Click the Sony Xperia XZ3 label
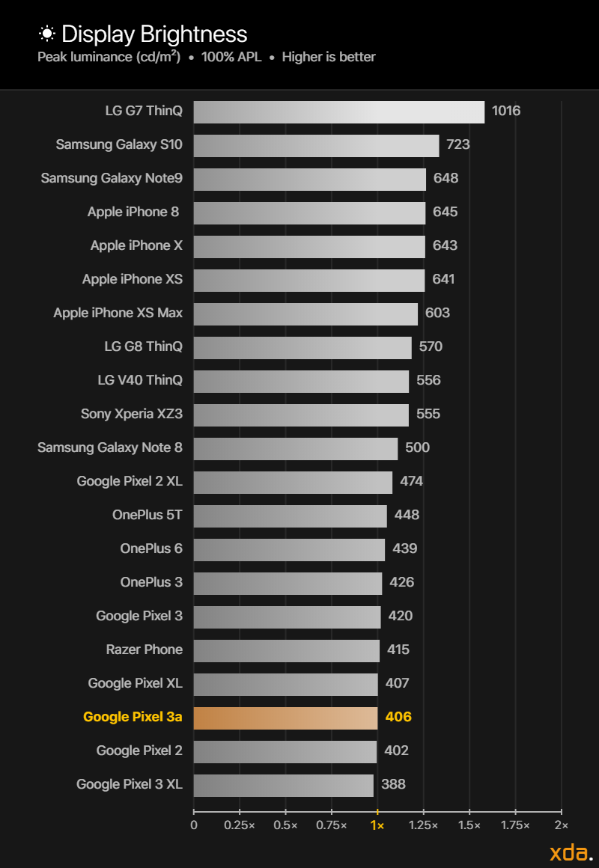This screenshot has width=599, height=868. tap(132, 414)
